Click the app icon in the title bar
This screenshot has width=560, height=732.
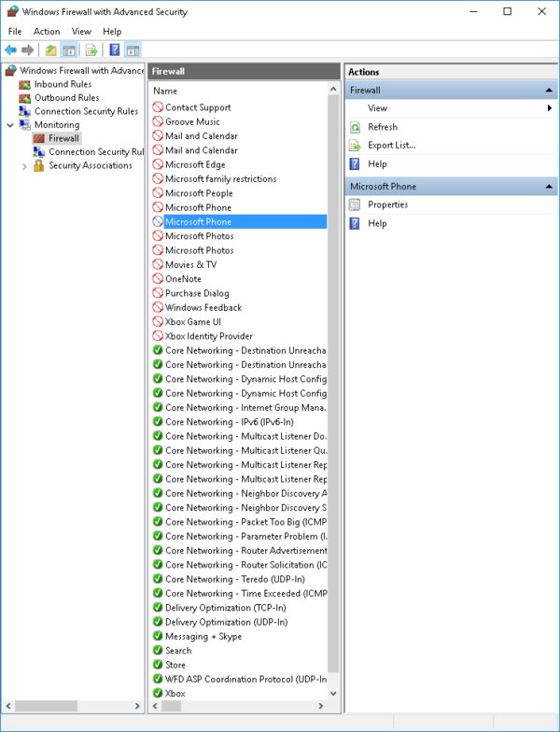(x=12, y=11)
